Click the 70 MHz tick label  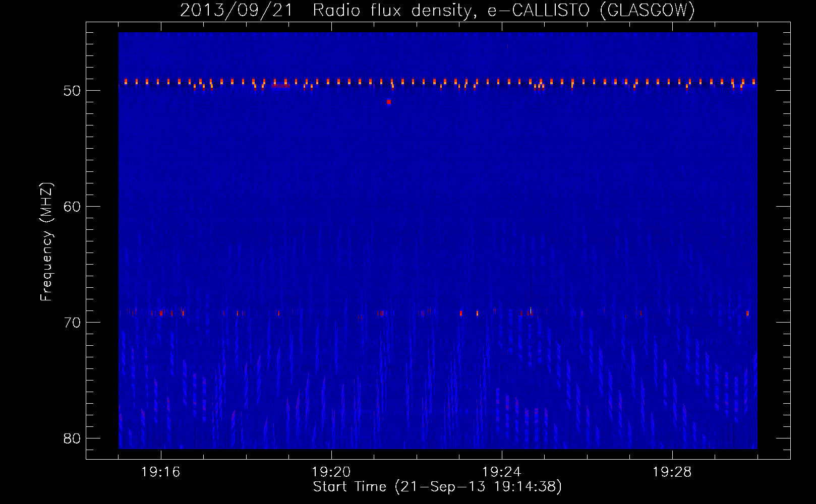(72, 323)
